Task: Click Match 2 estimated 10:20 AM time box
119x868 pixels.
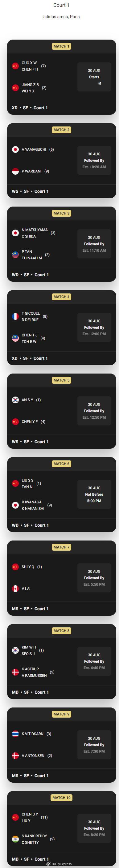Action: [94, 161]
